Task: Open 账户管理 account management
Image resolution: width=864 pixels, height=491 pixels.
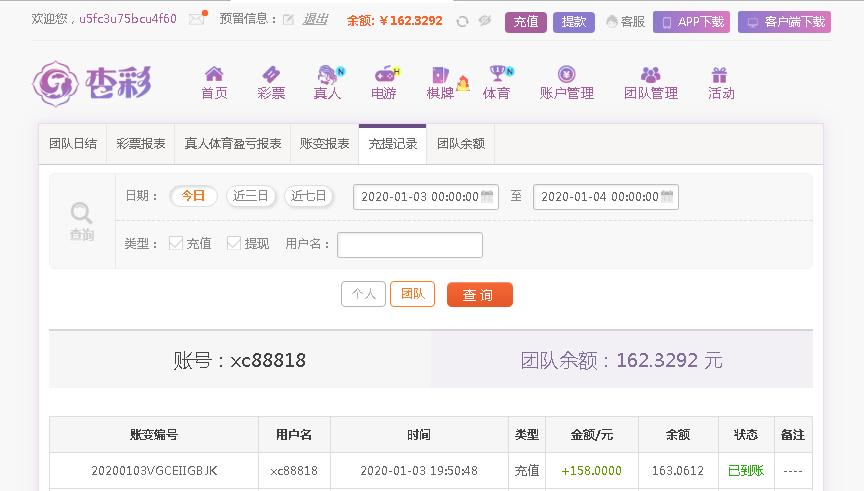Action: (x=566, y=83)
